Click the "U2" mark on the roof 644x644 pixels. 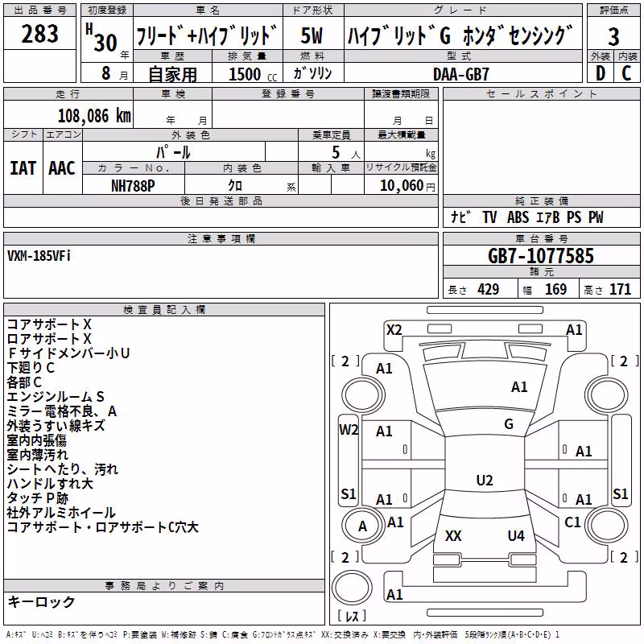coord(485,480)
